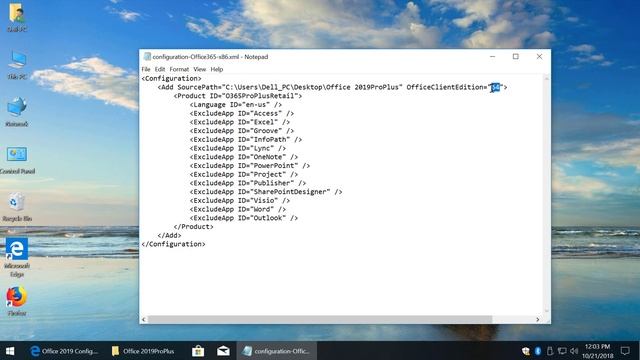Open the taskbar clock and date
Screen dimensions: 640x360
click(598, 351)
